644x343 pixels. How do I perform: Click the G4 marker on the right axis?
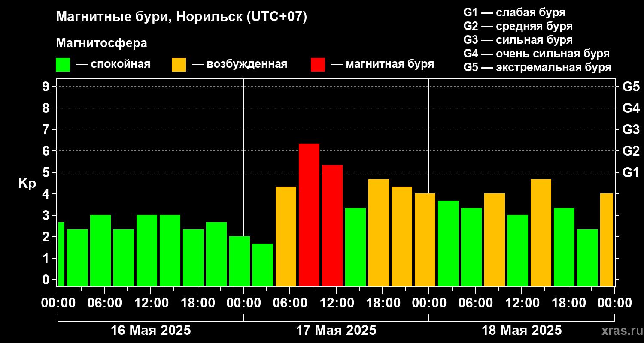[x=631, y=108]
